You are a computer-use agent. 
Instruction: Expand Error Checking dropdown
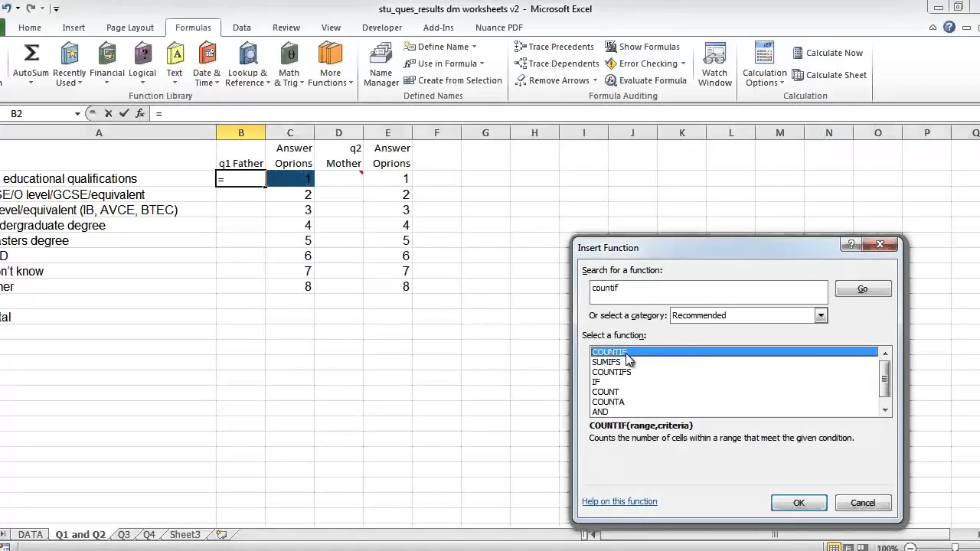pos(683,64)
